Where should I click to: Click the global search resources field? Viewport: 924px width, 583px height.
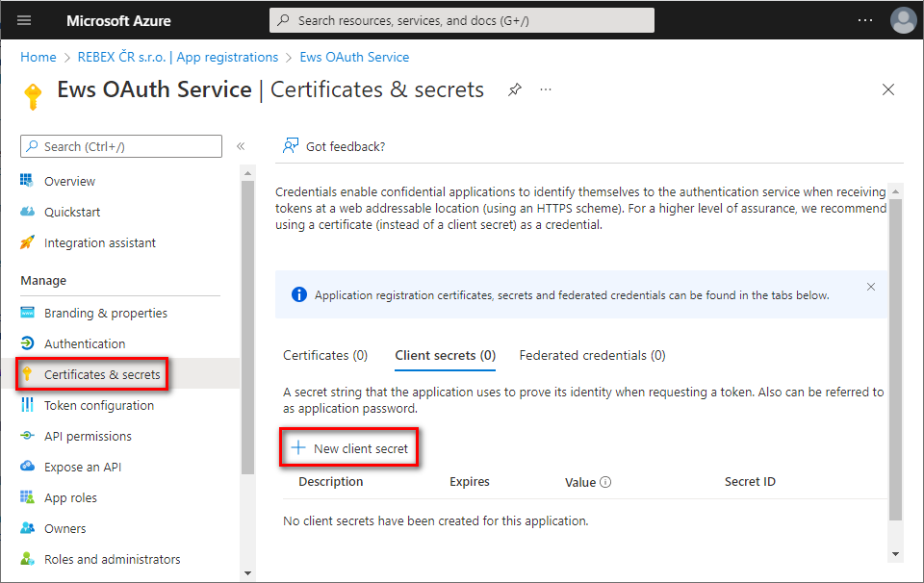[x=462, y=20]
